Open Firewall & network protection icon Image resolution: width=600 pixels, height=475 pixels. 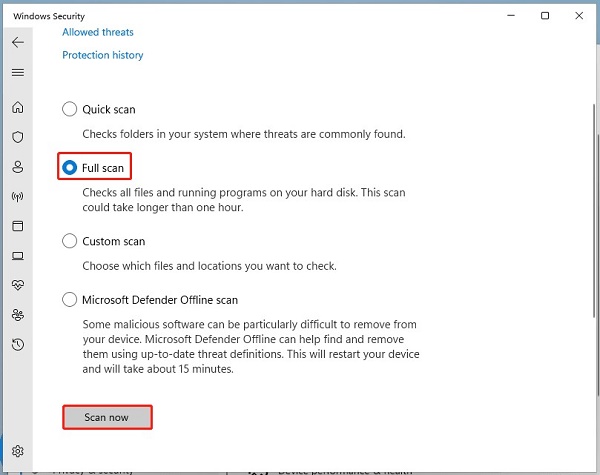tap(18, 196)
